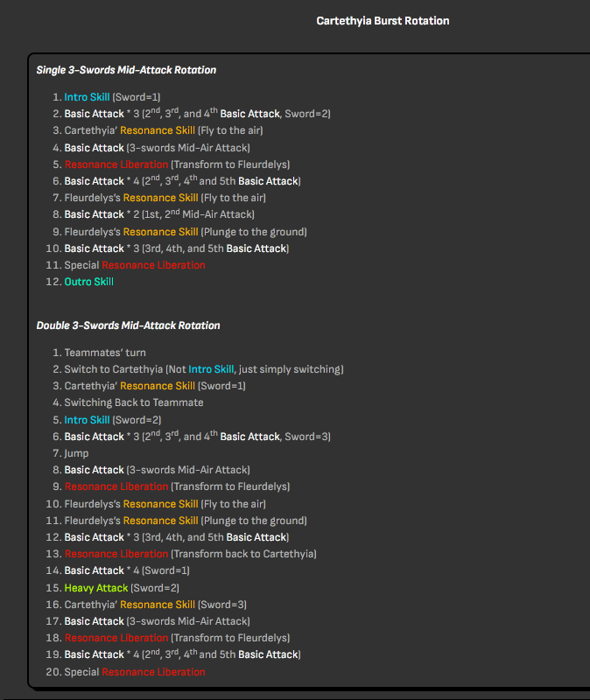Click the Basic Attack * 3 'Sword=2' line
The image size is (590, 700).
(x=198, y=114)
